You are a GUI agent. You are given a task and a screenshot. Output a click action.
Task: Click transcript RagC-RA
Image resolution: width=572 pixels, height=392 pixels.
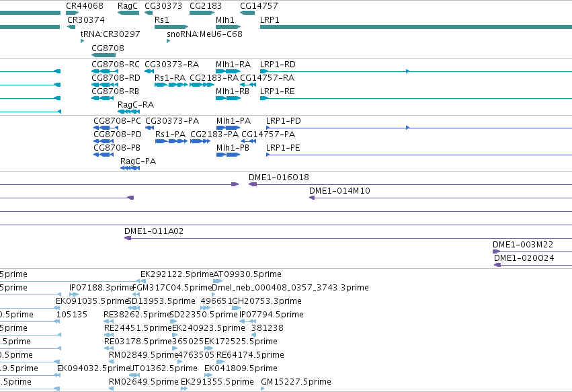tap(136, 105)
